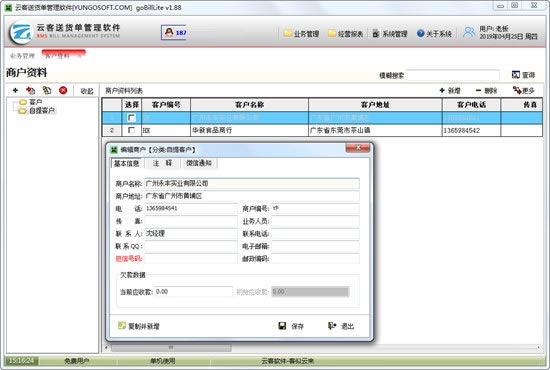Close the 编辑商户 dialog with its X button
The width and height of the screenshot is (550, 370).
[x=357, y=148]
